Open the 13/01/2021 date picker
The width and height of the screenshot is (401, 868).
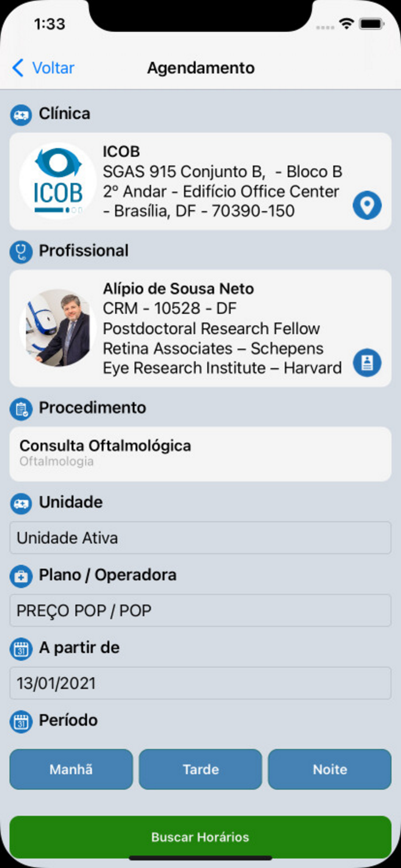click(200, 683)
